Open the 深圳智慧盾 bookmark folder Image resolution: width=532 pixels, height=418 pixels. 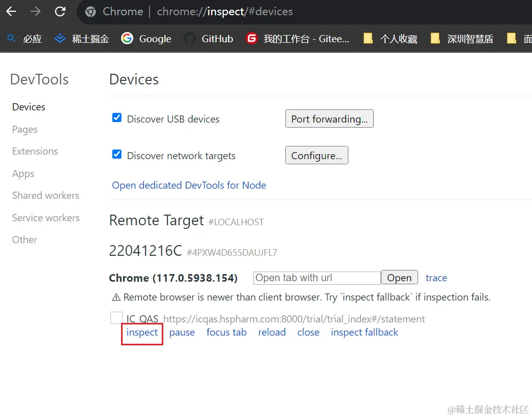coord(462,39)
